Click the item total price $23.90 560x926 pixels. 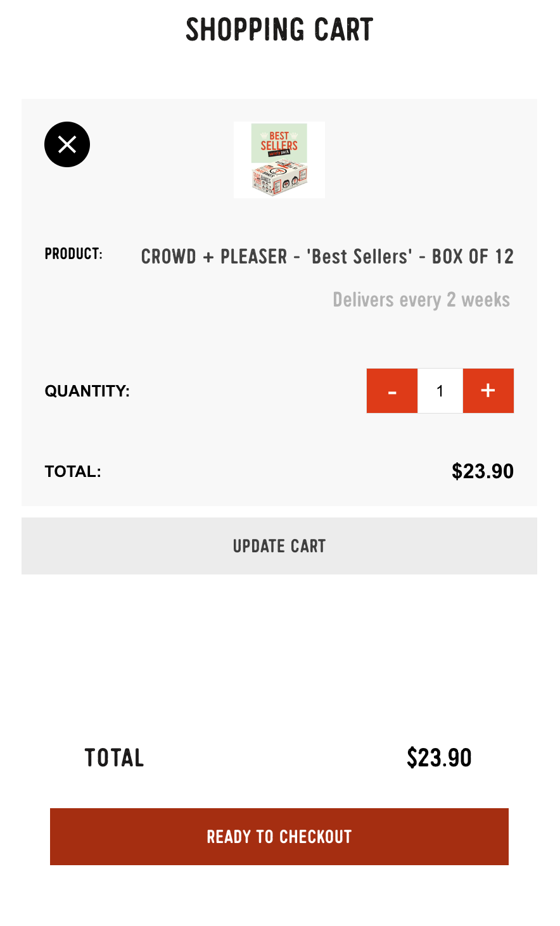[x=483, y=471]
